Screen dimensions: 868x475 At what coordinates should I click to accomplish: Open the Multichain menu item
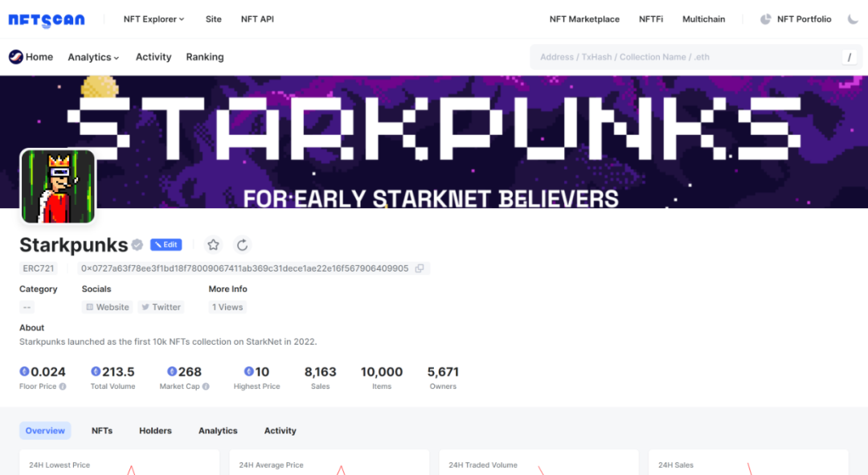click(x=703, y=18)
